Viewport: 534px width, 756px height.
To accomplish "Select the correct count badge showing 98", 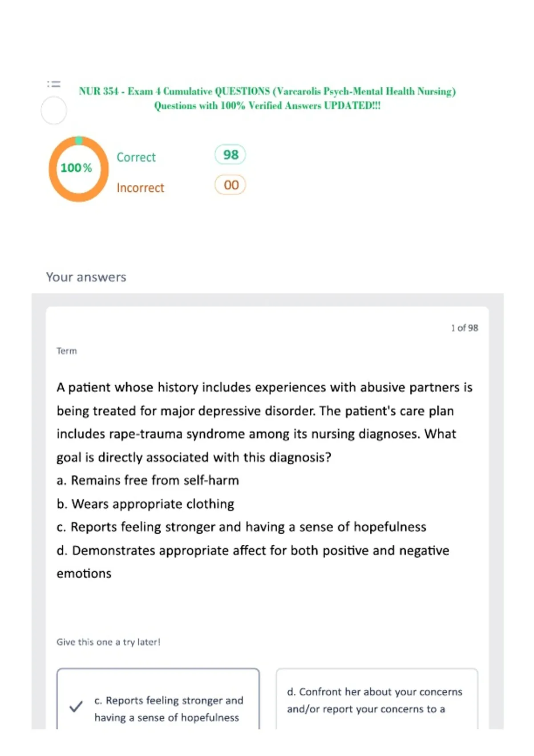I will (230, 155).
